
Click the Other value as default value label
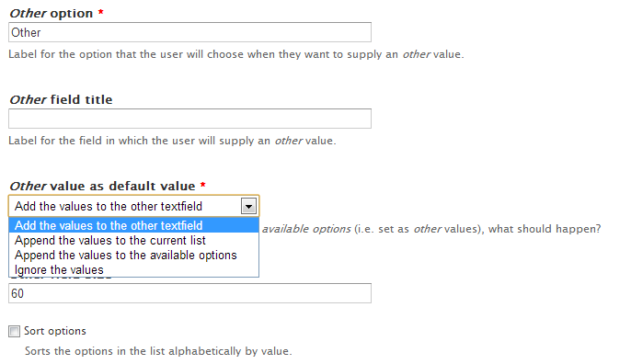coord(102,186)
